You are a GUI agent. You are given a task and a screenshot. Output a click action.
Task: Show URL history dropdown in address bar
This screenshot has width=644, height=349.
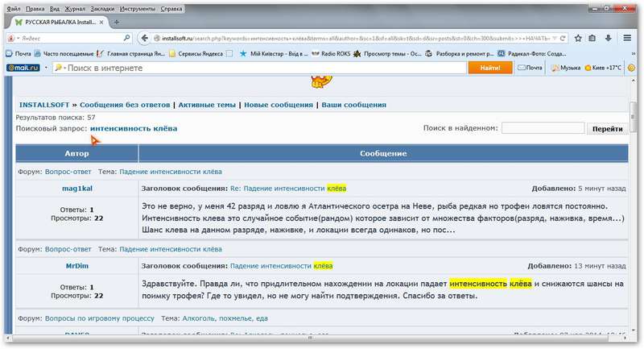pos(555,38)
